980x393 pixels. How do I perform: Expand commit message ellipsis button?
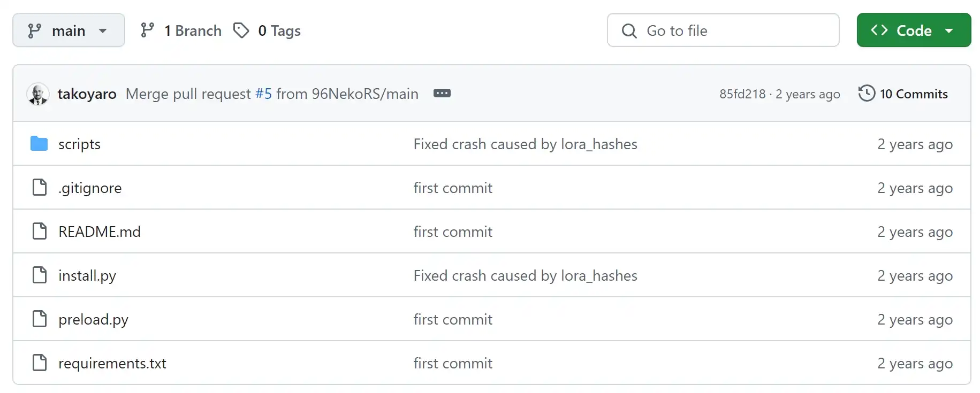442,94
